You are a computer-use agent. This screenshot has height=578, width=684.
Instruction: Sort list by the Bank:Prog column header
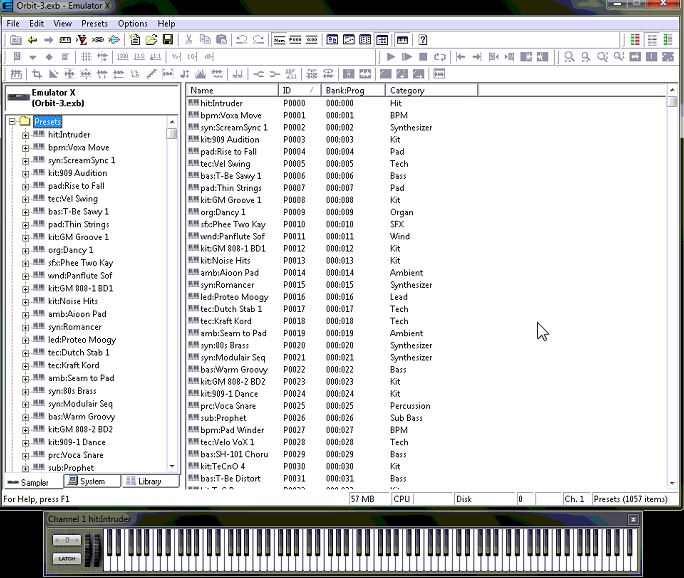click(353, 90)
